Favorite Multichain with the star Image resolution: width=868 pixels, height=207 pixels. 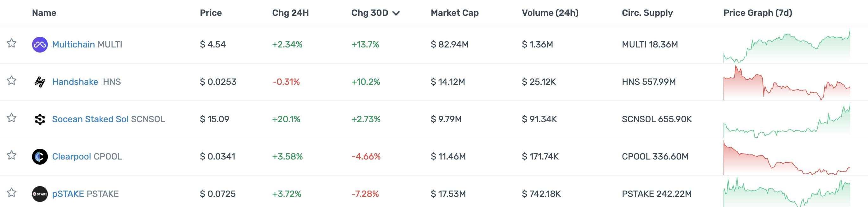(x=12, y=43)
